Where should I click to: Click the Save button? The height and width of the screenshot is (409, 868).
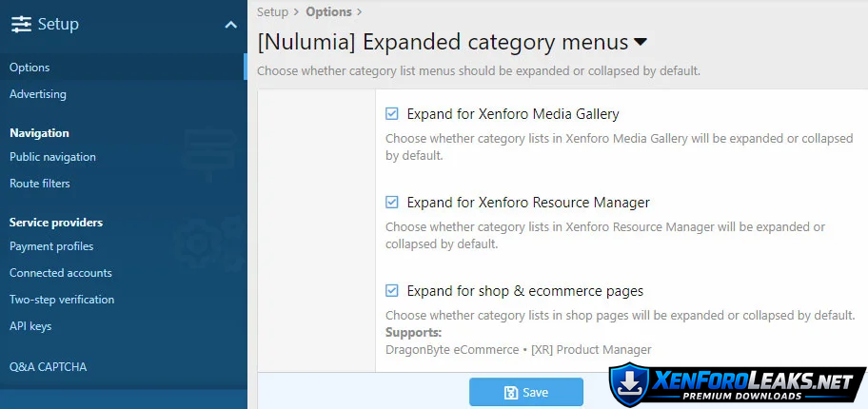526,393
